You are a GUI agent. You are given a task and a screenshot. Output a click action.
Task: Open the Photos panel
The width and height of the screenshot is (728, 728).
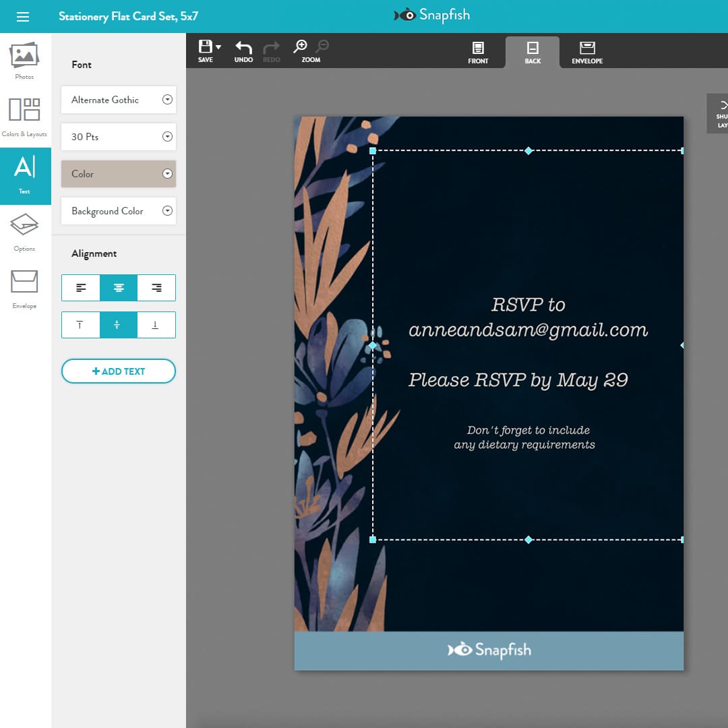[x=25, y=61]
